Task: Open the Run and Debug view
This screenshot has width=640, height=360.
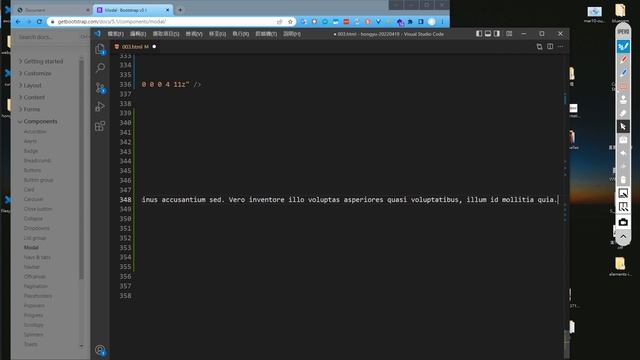Action: point(100,107)
